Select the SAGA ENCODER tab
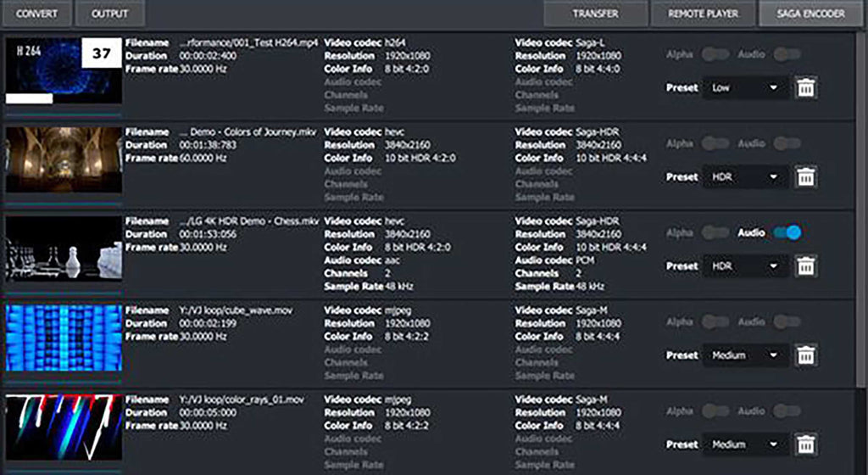 click(x=811, y=14)
